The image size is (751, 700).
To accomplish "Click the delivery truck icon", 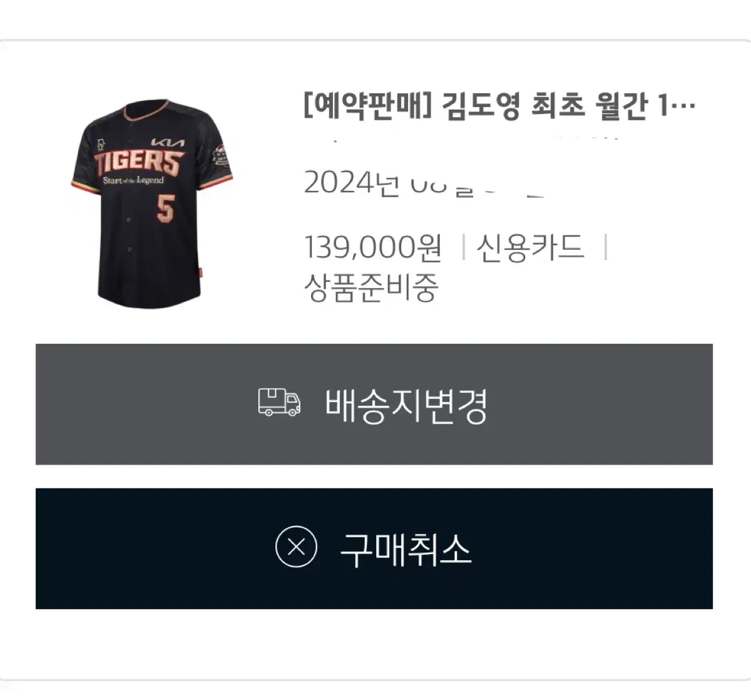I will tap(279, 403).
